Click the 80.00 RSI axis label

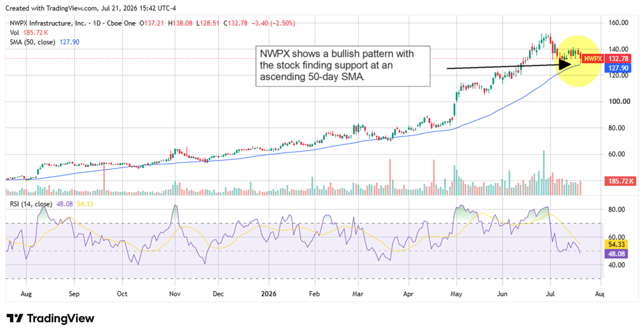click(x=616, y=209)
